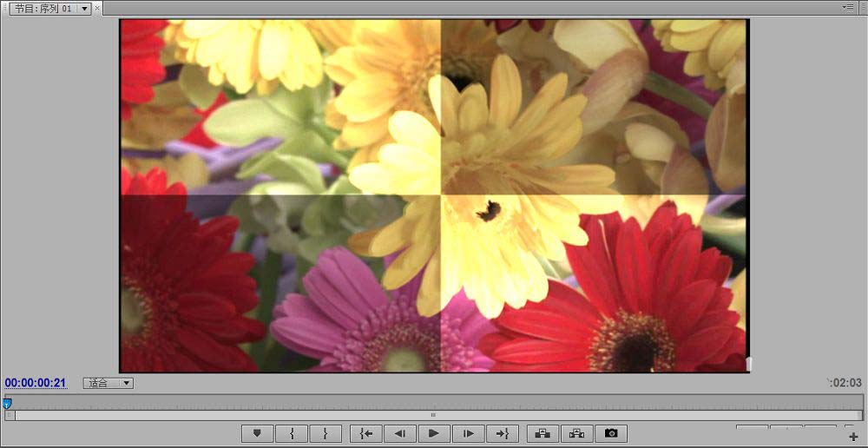Set the In point with the left brace button
This screenshot has width=868, height=448.
292,433
